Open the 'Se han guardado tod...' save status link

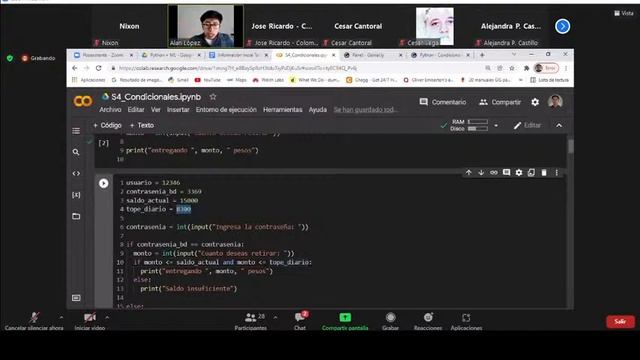tap(365, 110)
